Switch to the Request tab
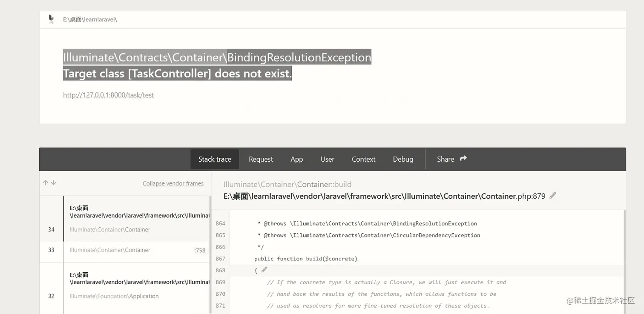Viewport: 644px width, 314px height. coord(260,159)
